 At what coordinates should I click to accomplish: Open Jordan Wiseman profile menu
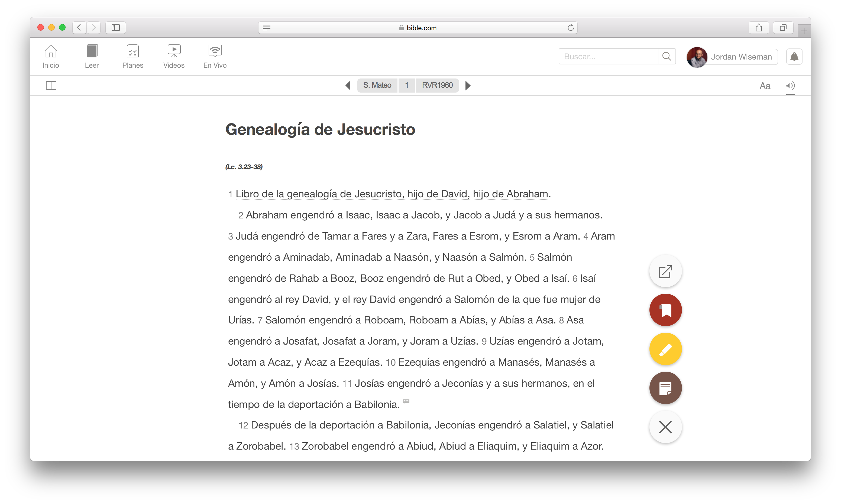[732, 57]
